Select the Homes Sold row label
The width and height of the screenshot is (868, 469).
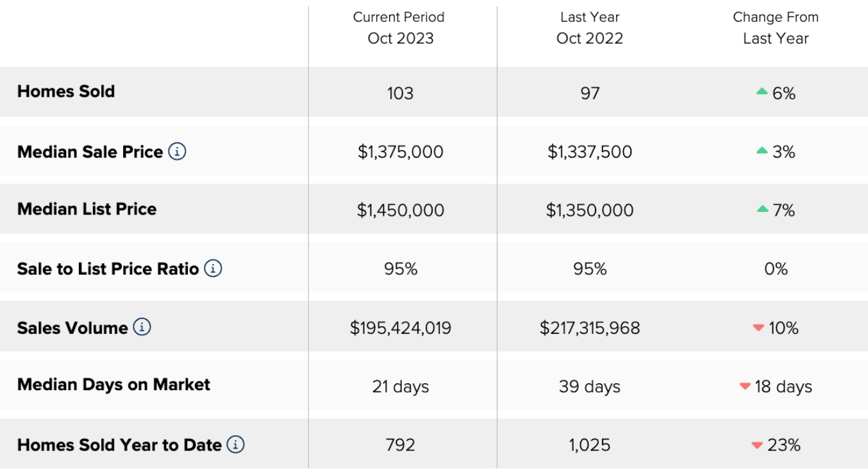tap(66, 91)
